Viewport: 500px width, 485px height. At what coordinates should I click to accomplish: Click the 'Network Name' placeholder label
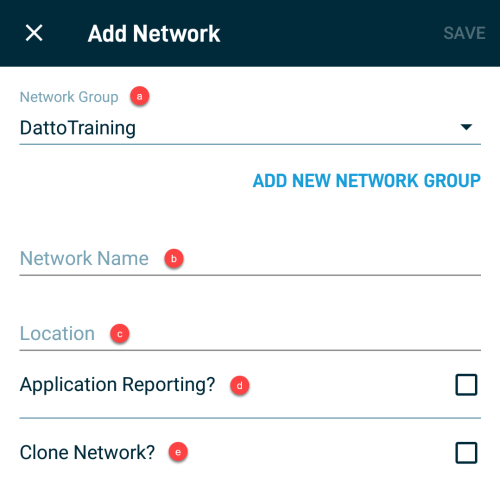pos(84,258)
